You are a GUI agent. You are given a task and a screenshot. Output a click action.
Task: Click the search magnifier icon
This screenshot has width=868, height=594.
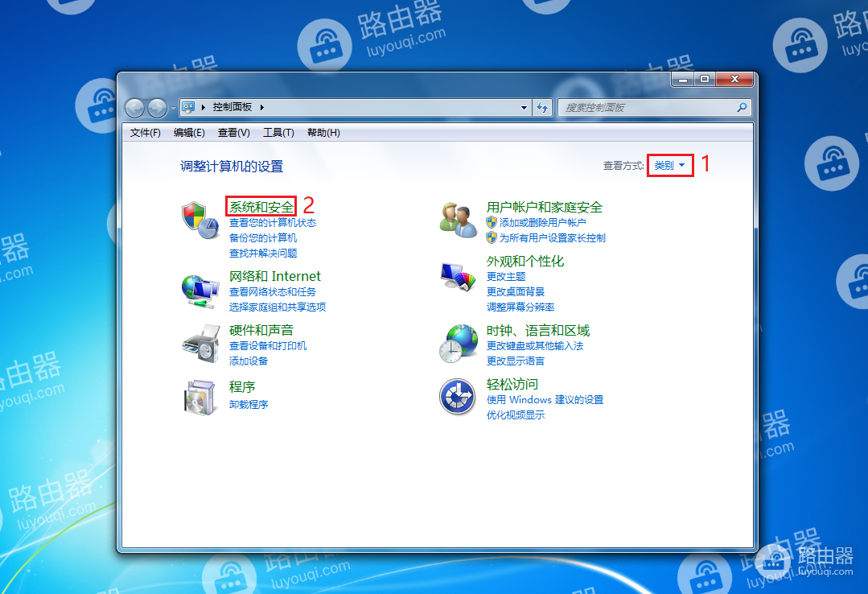742,108
